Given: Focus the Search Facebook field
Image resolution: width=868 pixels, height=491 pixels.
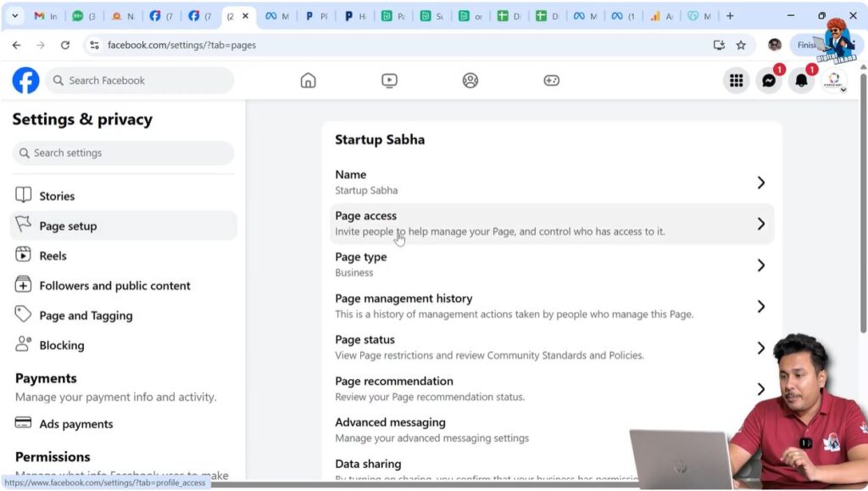Looking at the screenshot, I should (140, 81).
